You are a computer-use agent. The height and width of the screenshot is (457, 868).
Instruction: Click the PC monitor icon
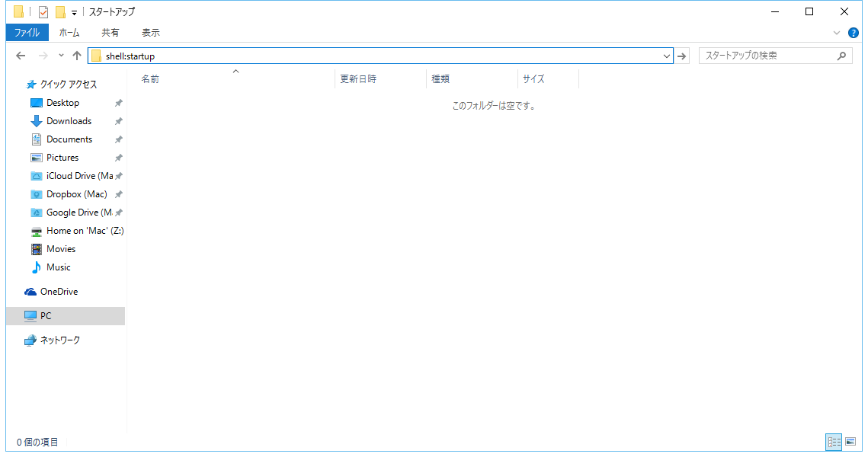(x=30, y=316)
